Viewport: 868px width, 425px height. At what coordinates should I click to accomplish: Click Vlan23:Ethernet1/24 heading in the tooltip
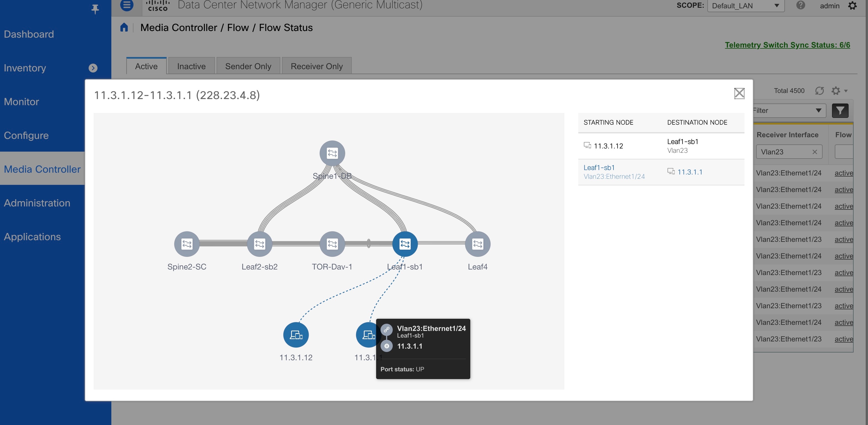click(431, 328)
